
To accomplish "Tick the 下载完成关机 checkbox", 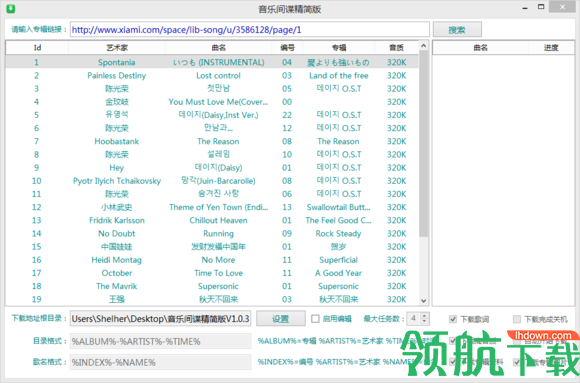I will (517, 319).
